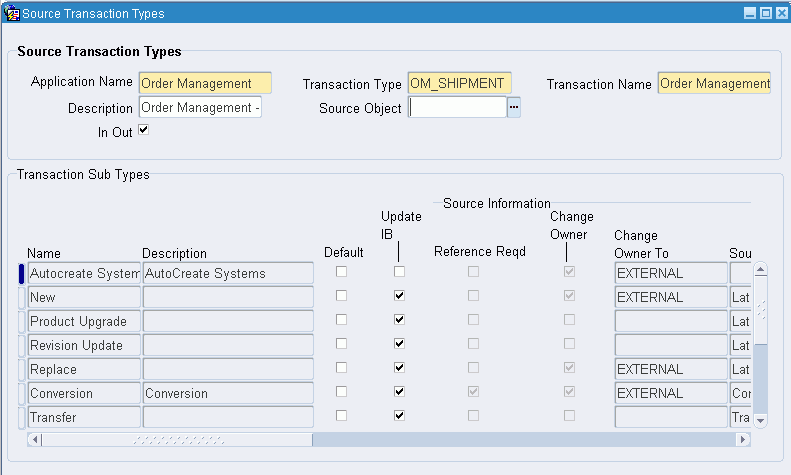Click the empty description cell for New
The image size is (791, 475).
[x=228, y=297]
